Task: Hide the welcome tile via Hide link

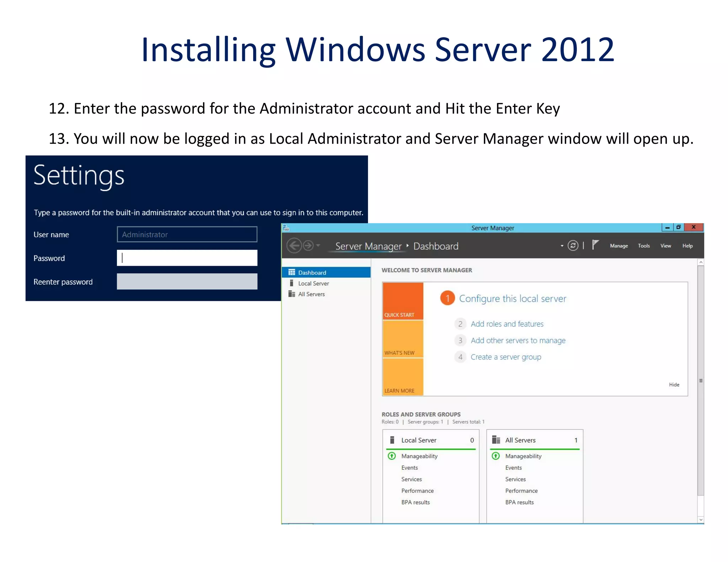Action: pos(674,385)
